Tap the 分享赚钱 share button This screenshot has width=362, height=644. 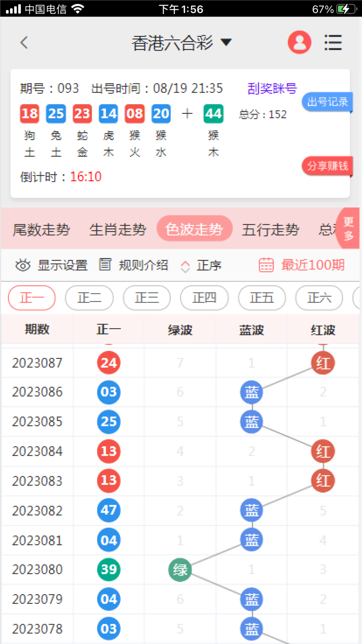pos(327,166)
